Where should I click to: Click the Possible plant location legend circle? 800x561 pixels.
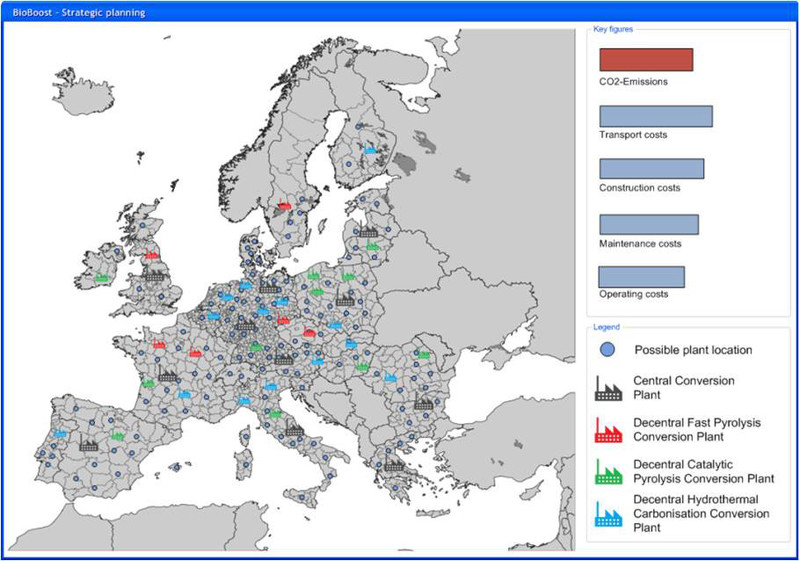pos(607,350)
